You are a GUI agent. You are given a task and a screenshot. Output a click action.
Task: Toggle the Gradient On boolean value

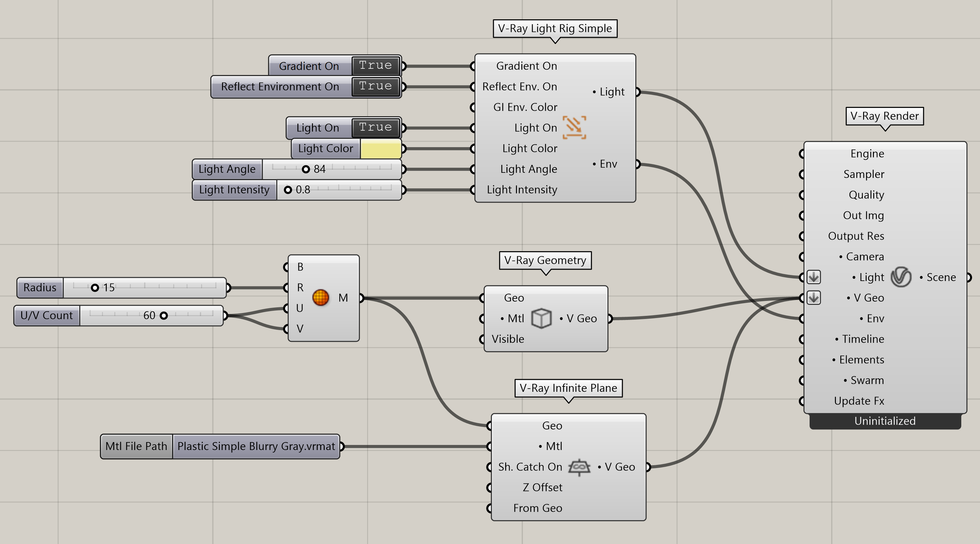[375, 66]
